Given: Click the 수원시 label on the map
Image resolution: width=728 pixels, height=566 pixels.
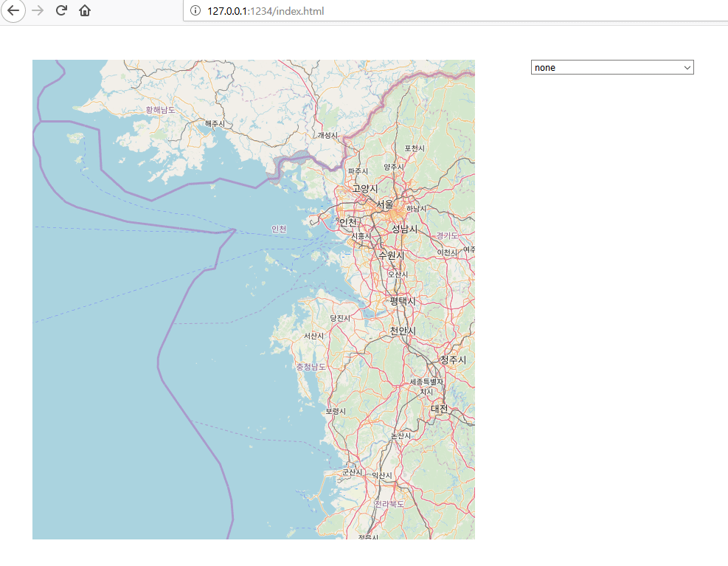Looking at the screenshot, I should tap(391, 255).
